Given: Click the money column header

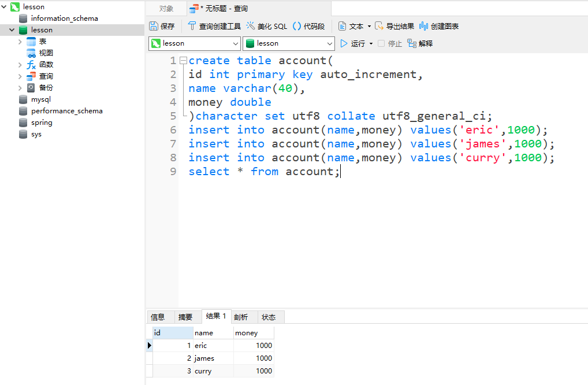Looking at the screenshot, I should coord(254,333).
